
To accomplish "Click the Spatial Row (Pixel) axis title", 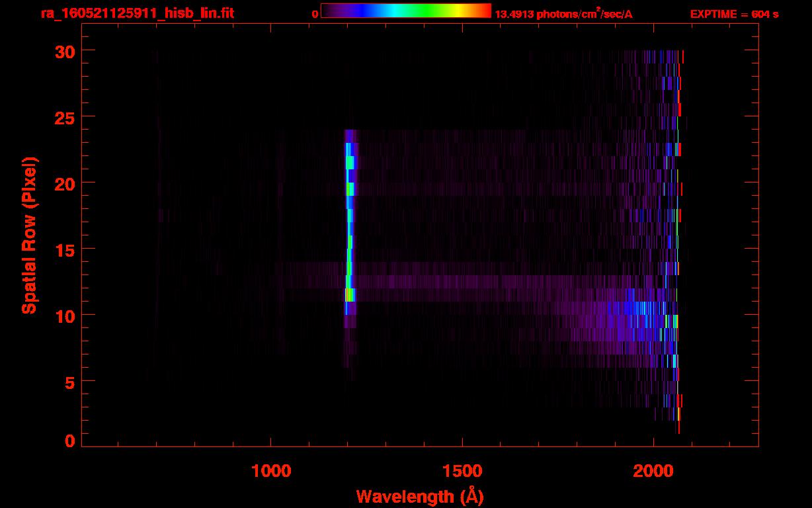I will [29, 235].
